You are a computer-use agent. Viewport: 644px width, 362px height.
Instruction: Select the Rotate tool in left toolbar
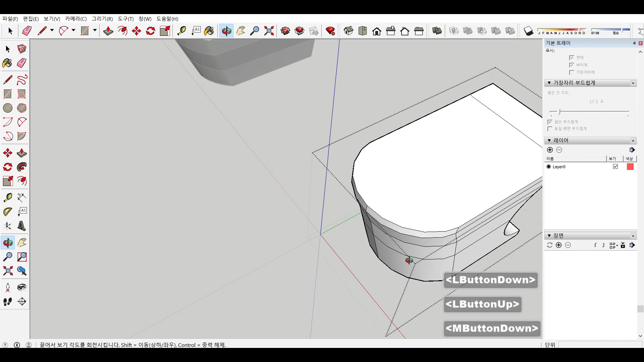[8, 167]
